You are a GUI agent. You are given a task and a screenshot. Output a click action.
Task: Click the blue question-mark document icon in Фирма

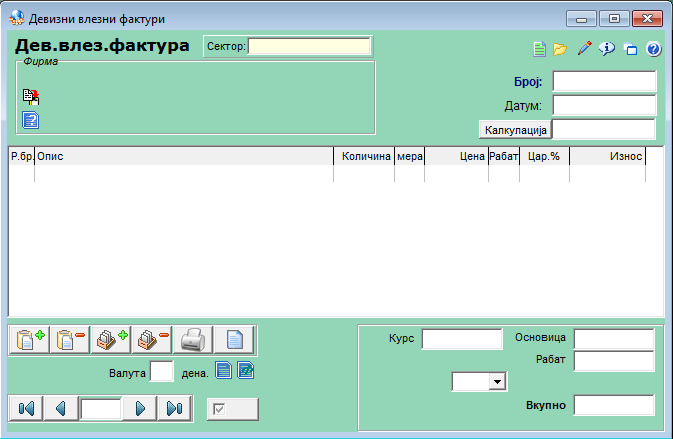(x=30, y=120)
